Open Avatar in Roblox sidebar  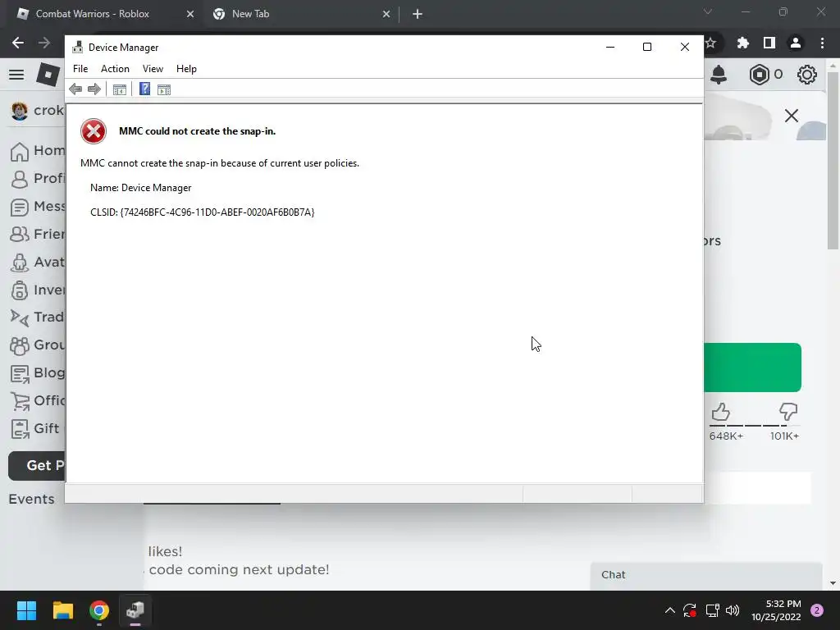pos(38,262)
